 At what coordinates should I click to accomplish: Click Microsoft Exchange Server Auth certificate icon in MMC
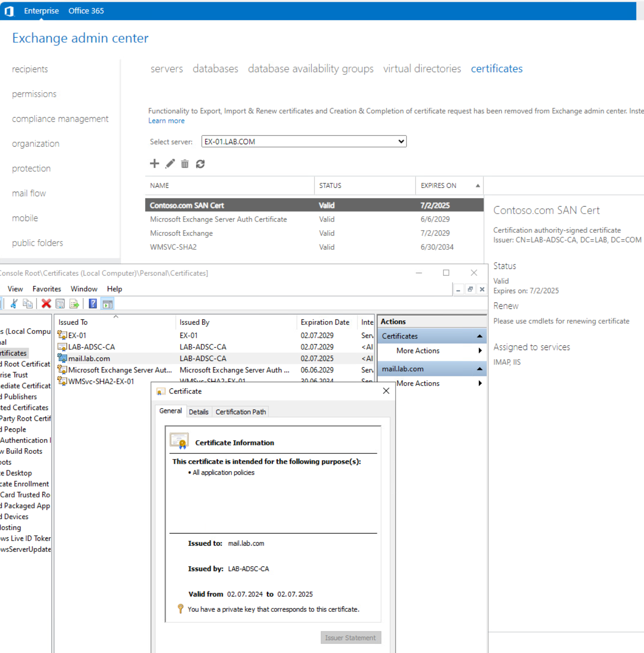click(62, 370)
